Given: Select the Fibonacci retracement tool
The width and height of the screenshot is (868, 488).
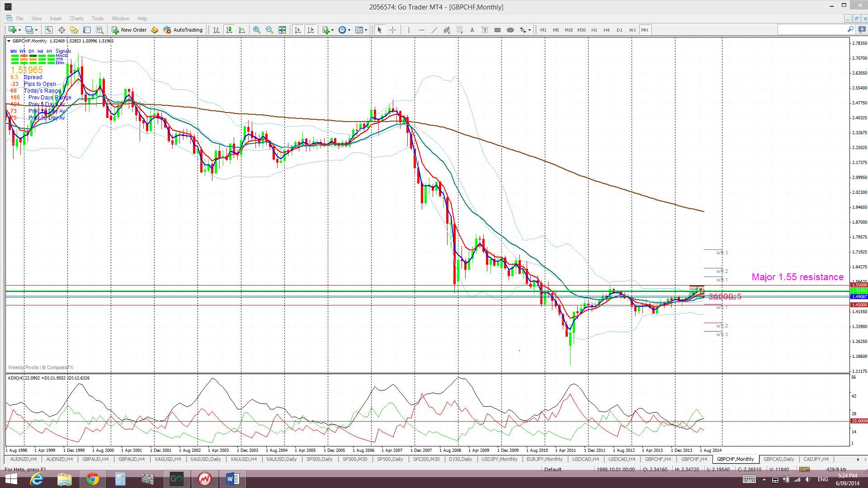Looking at the screenshot, I should [459, 30].
